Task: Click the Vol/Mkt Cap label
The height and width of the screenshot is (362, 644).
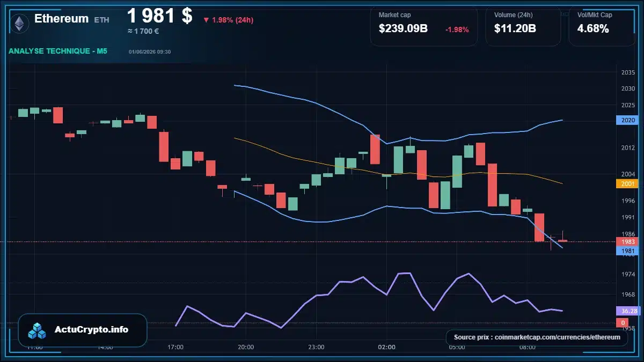Action: click(595, 15)
